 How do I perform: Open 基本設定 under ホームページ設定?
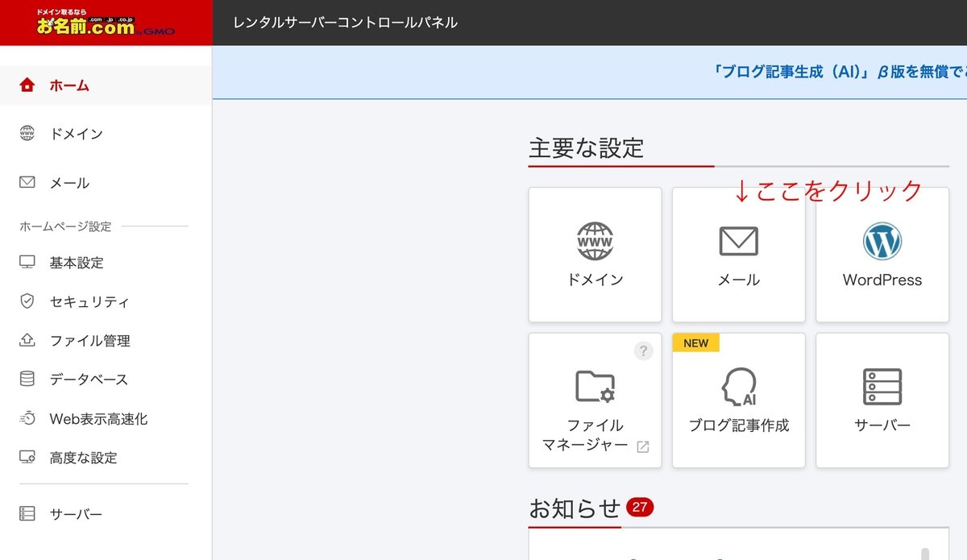pyautogui.click(x=68, y=262)
